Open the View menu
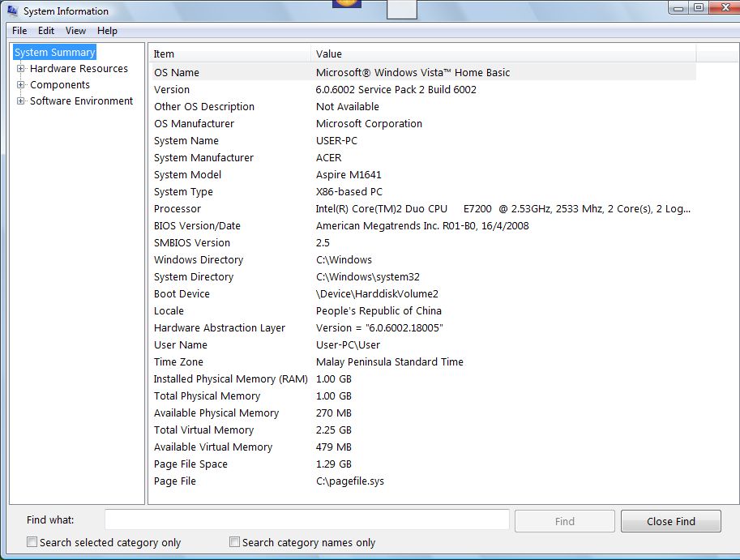Screen dimensions: 740x560 coord(75,31)
